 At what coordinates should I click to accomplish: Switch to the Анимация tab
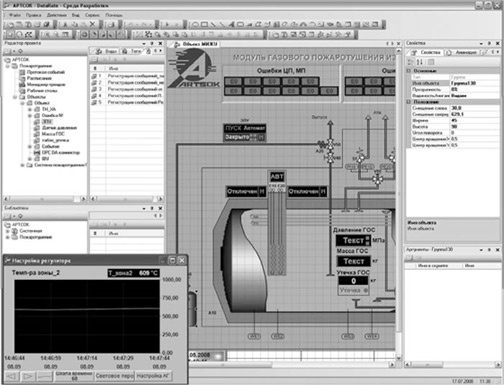tap(463, 52)
